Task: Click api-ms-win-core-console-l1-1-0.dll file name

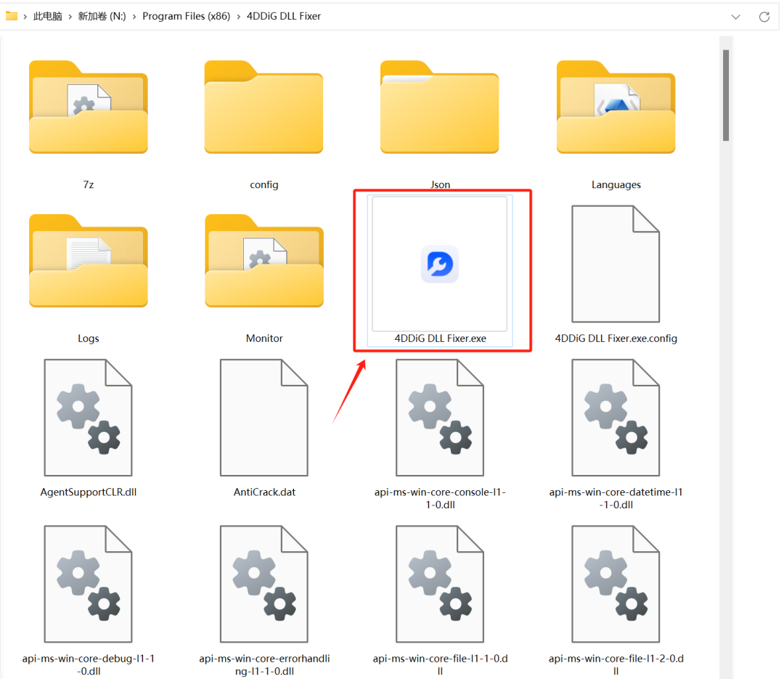Action: [440, 498]
